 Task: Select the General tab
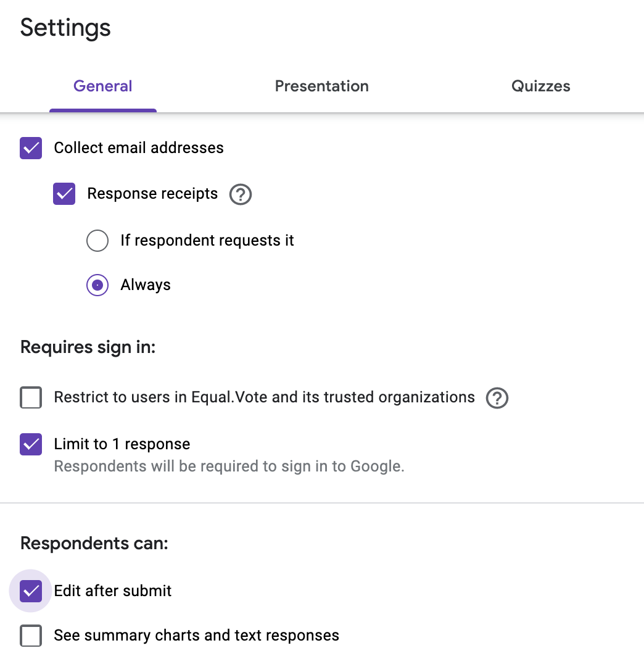click(x=103, y=86)
